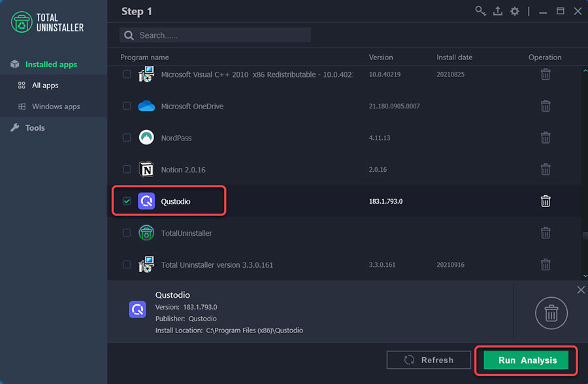Viewport: 588px width, 384px height.
Task: Close the Qustodio details panel
Action: [x=581, y=290]
